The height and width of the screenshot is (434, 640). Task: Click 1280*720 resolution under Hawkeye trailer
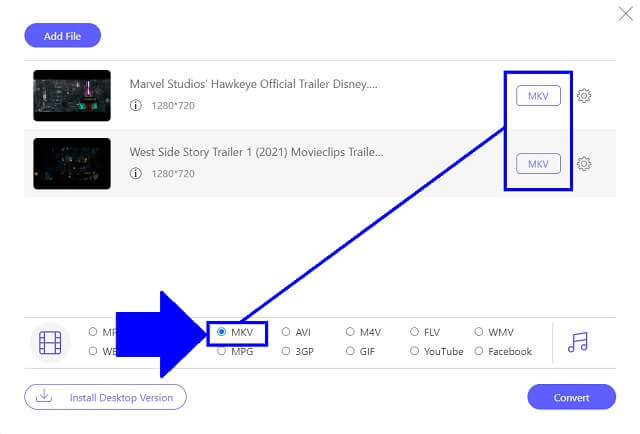click(x=173, y=105)
